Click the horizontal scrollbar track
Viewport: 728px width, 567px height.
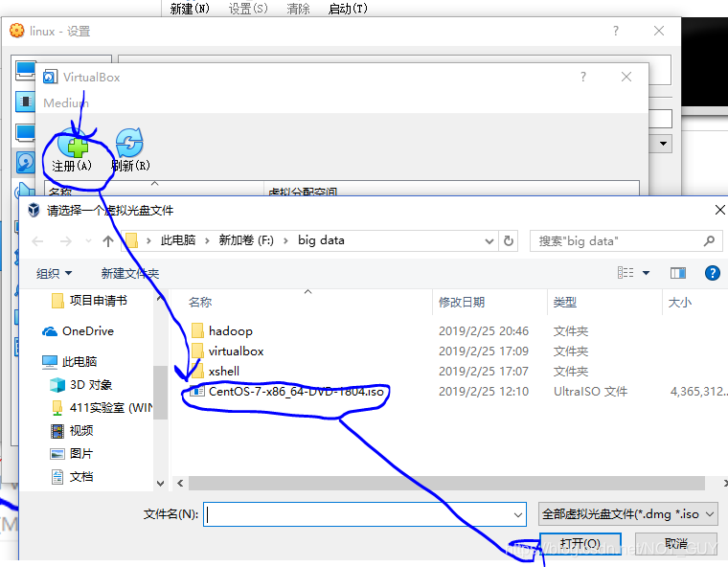point(445,484)
